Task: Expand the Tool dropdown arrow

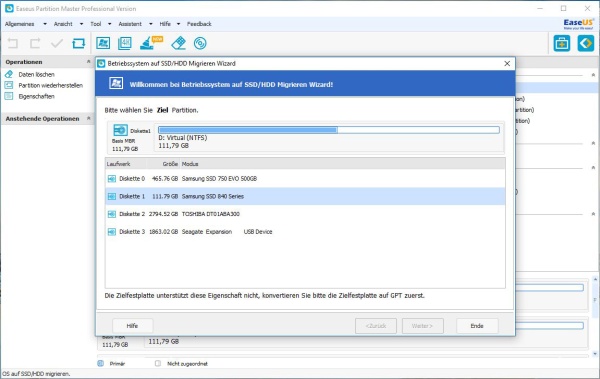Action: pyautogui.click(x=109, y=24)
